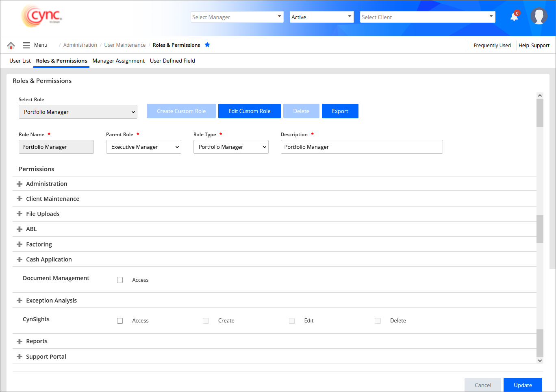Open the Select Role dropdown

tap(78, 112)
